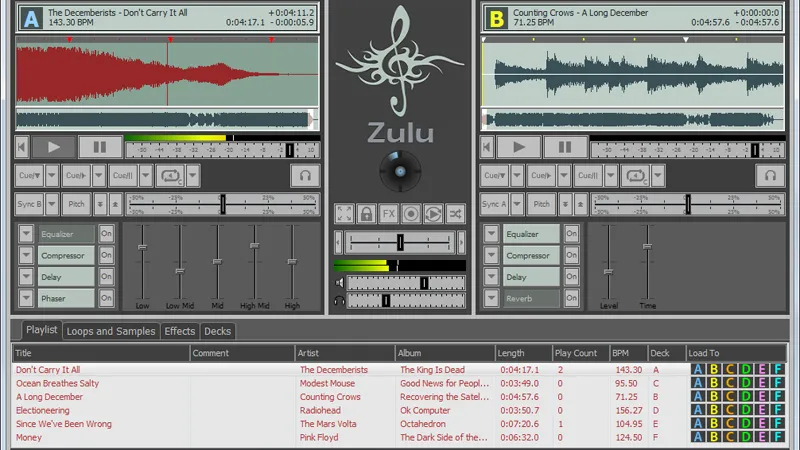Viewport: 800px width, 450px height.
Task: Click the crossfader slider handle
Action: point(401,242)
